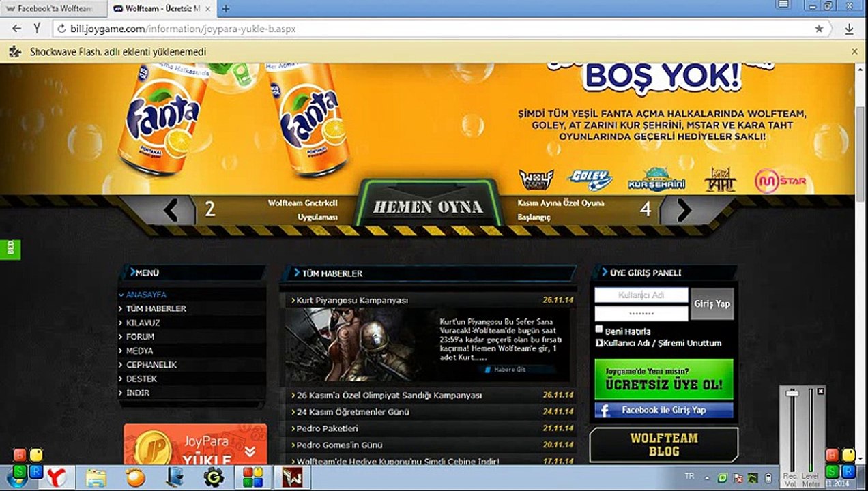The image size is (868, 491).
Task: Open Wolfteam Güncelleme Uygulaması banner link
Action: pyautogui.click(x=302, y=210)
